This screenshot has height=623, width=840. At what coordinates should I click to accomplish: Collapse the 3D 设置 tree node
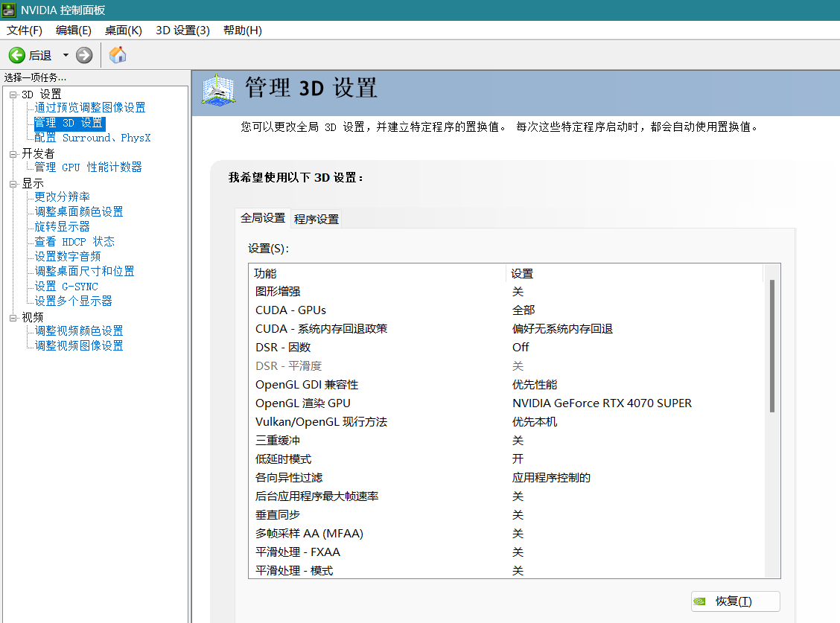tap(13, 95)
